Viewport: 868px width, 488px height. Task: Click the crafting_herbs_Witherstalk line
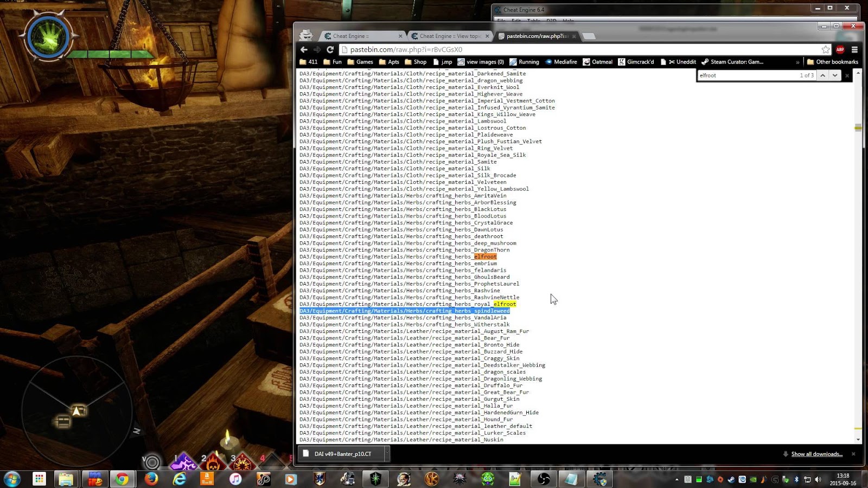(405, 325)
